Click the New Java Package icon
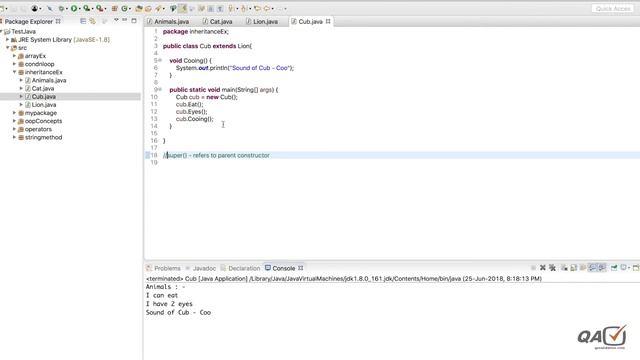640x360 pixels. click(115, 8)
